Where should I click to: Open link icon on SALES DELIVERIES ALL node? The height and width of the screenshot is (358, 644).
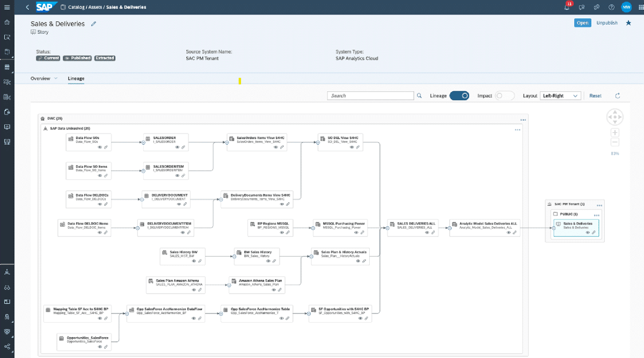point(434,232)
